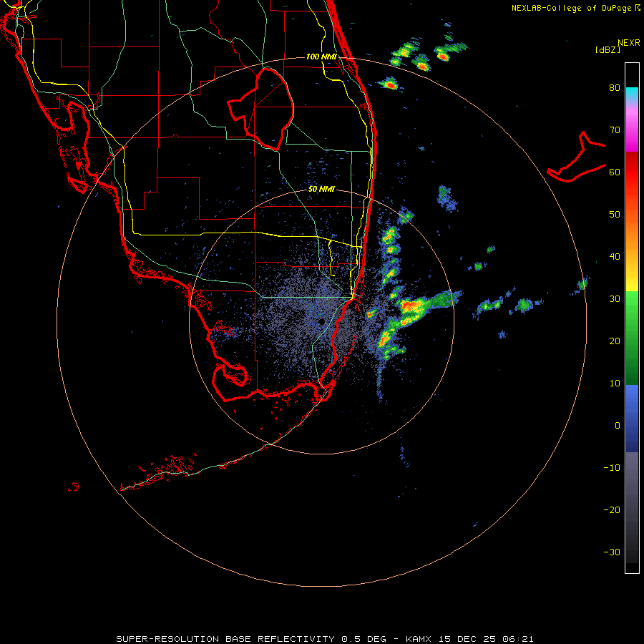Click the 70 value on the dBZ scale
Image resolution: width=644 pixels, height=644 pixels.
tap(615, 130)
